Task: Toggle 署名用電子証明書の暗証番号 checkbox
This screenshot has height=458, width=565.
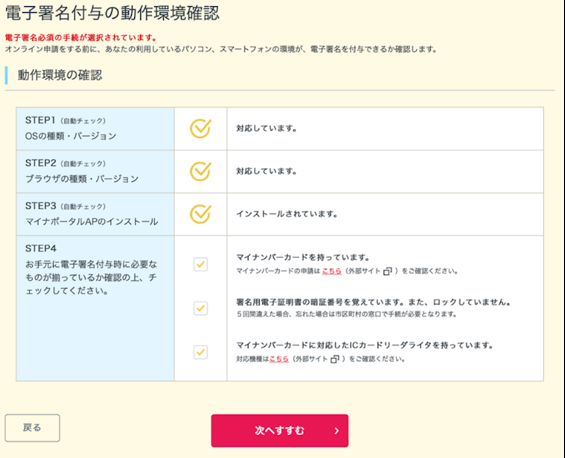Action: pyautogui.click(x=201, y=308)
